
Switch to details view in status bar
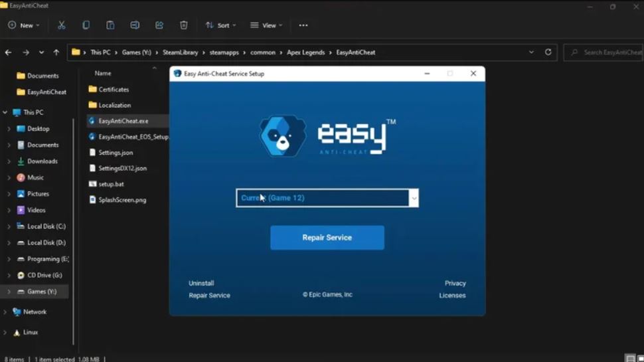pyautogui.click(x=629, y=359)
